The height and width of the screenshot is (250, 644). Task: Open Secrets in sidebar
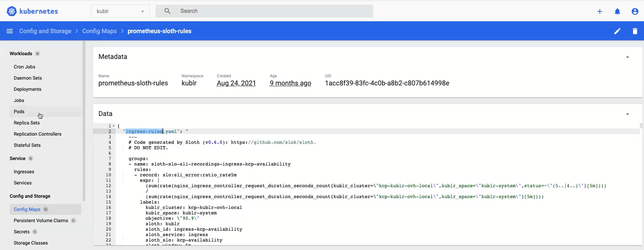tap(21, 232)
